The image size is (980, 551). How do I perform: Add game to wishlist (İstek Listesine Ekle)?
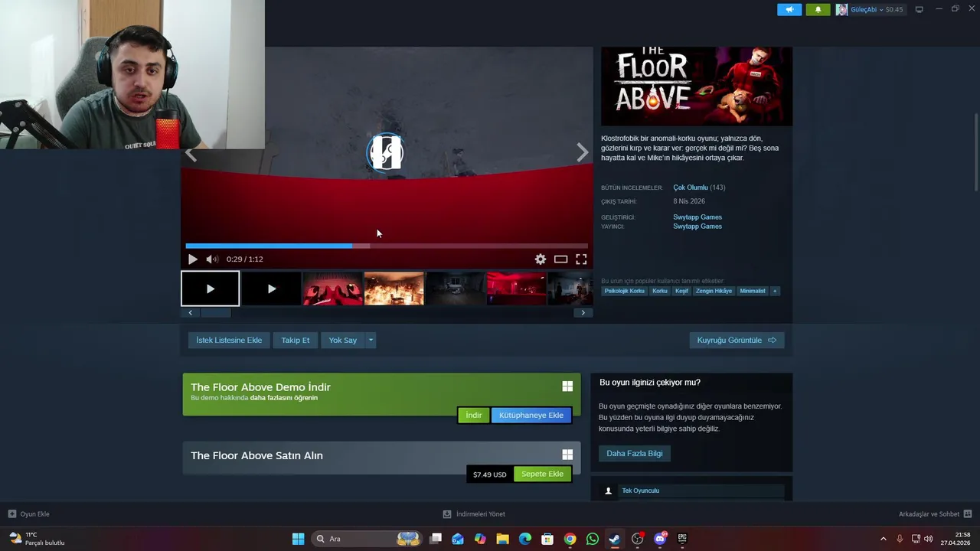pos(229,340)
